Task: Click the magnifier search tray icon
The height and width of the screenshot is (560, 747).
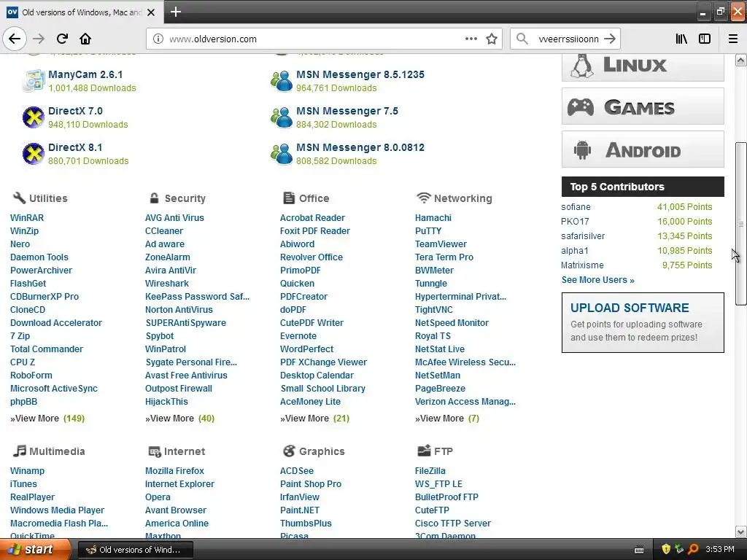Action: point(693,549)
